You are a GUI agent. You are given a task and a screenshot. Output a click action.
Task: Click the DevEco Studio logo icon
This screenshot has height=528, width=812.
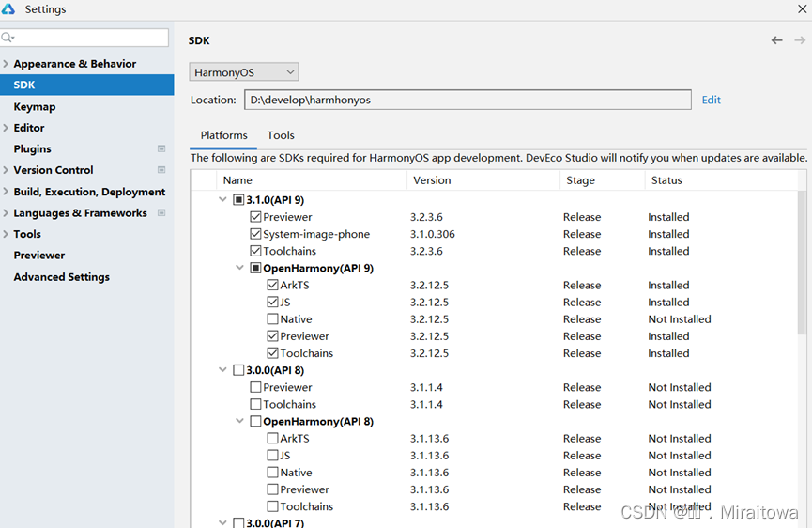click(x=8, y=8)
